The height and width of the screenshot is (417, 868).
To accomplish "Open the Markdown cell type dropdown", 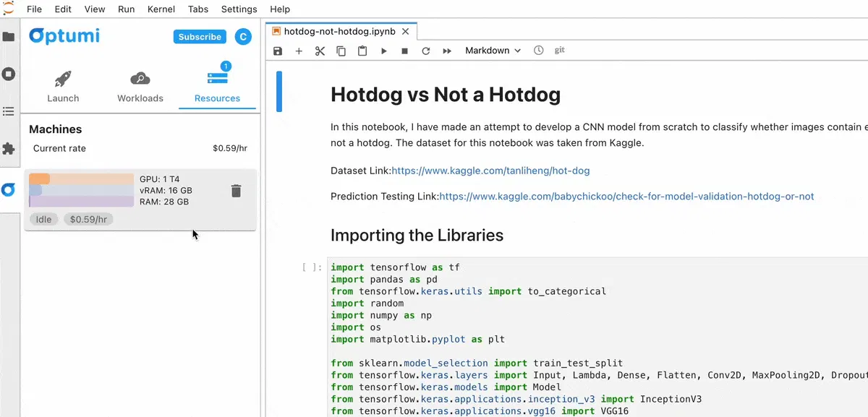I will click(x=493, y=51).
